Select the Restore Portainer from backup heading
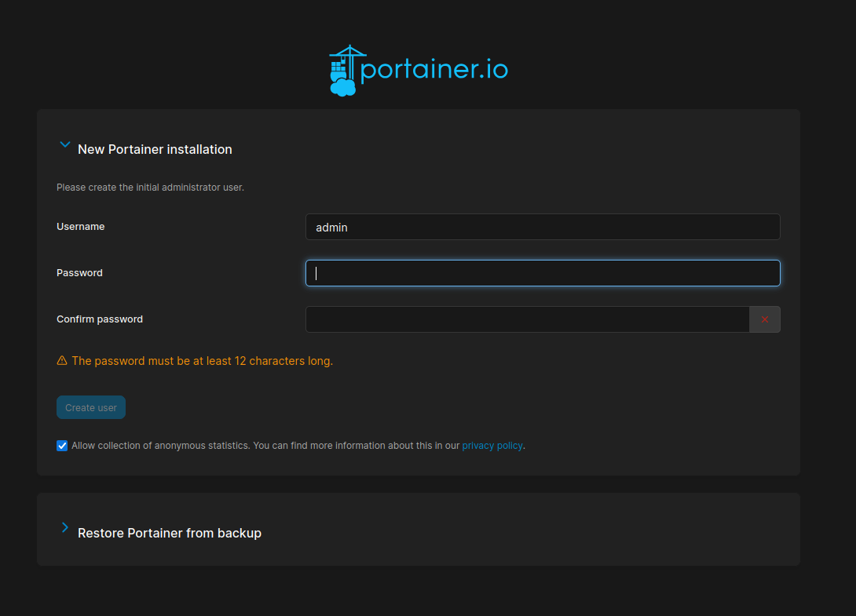Viewport: 856px width, 616px height. coord(169,532)
